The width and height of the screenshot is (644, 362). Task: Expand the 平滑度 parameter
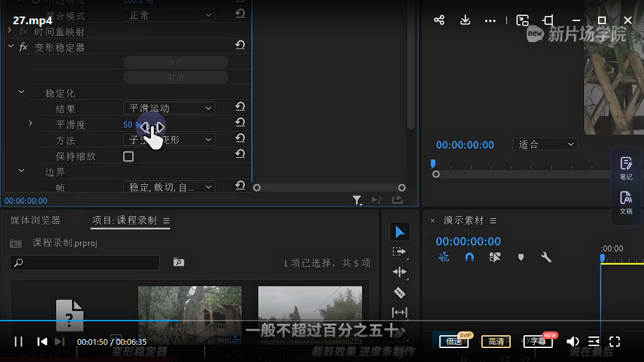pyautogui.click(x=30, y=123)
